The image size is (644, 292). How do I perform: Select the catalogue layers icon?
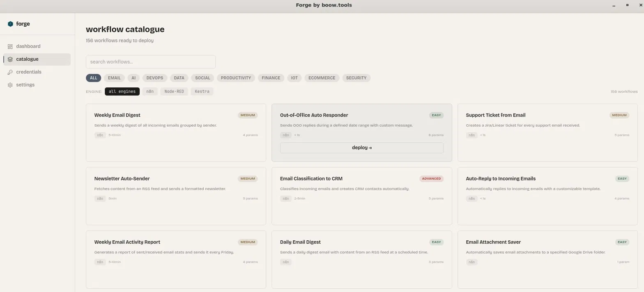[x=10, y=59]
